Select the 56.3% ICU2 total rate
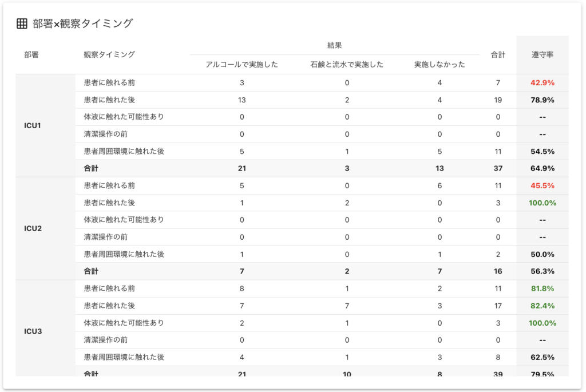586x392 pixels. coord(542,272)
